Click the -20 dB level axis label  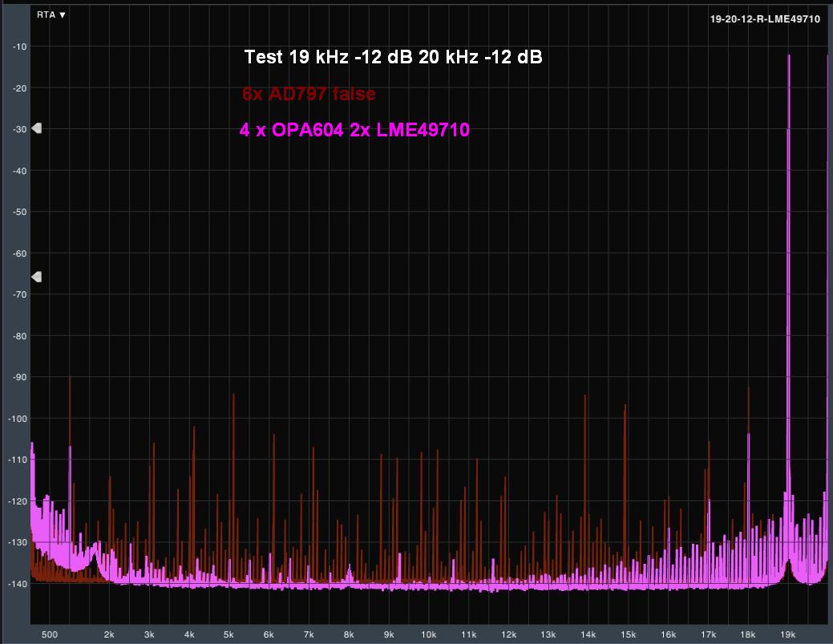coord(20,88)
